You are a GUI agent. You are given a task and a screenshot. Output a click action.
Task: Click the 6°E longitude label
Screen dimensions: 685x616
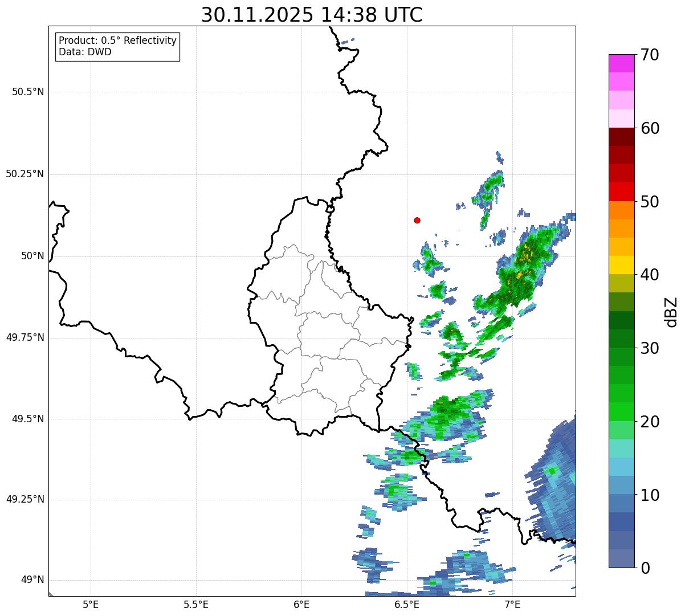301,604
